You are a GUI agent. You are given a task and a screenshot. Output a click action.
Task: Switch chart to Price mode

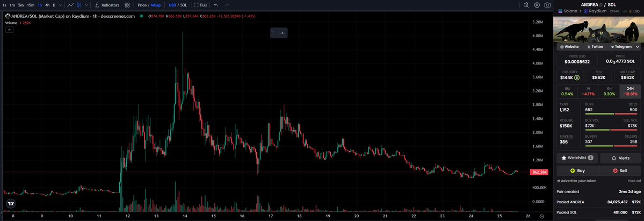pos(142,5)
